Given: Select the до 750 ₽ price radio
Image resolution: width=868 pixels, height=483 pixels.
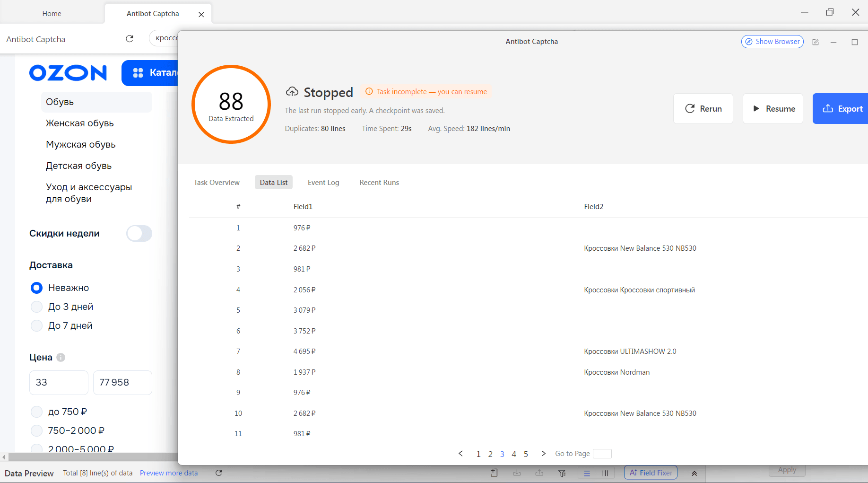Looking at the screenshot, I should tap(36, 412).
